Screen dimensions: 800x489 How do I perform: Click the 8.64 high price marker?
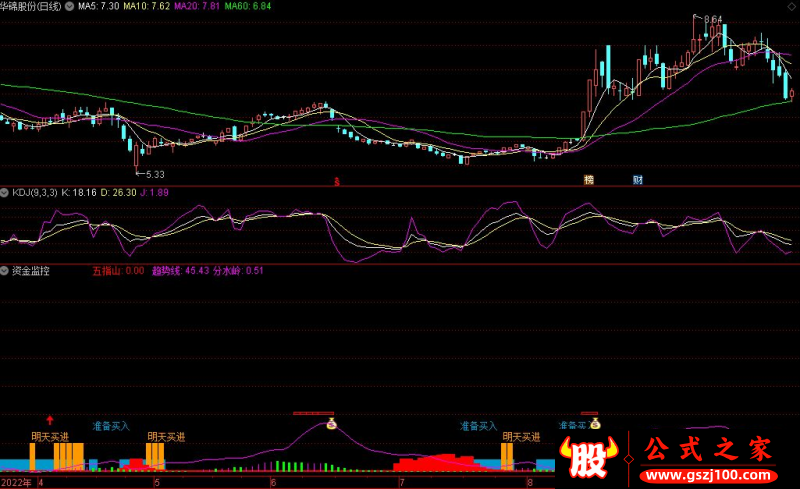pyautogui.click(x=712, y=19)
